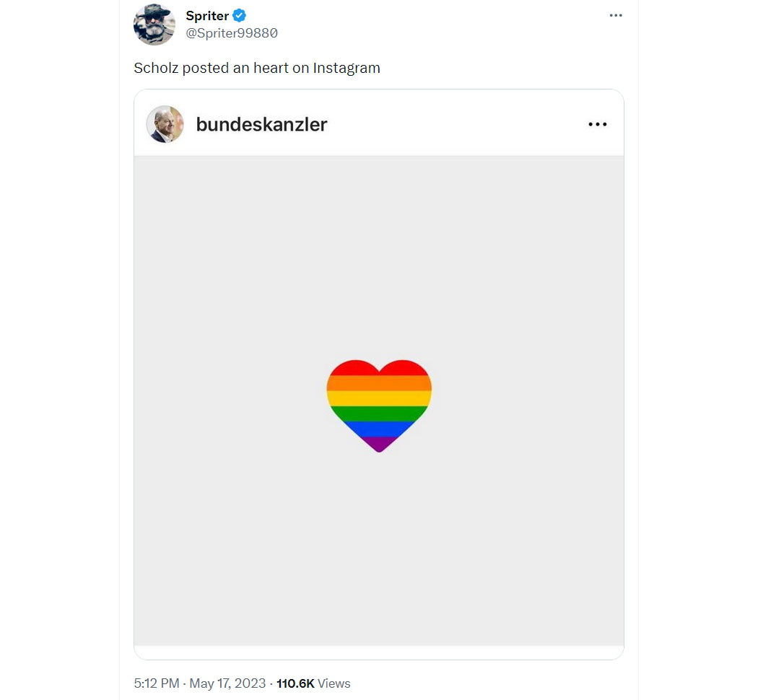Click the bundeskanzler profile picture
758x700 pixels.
165,124
